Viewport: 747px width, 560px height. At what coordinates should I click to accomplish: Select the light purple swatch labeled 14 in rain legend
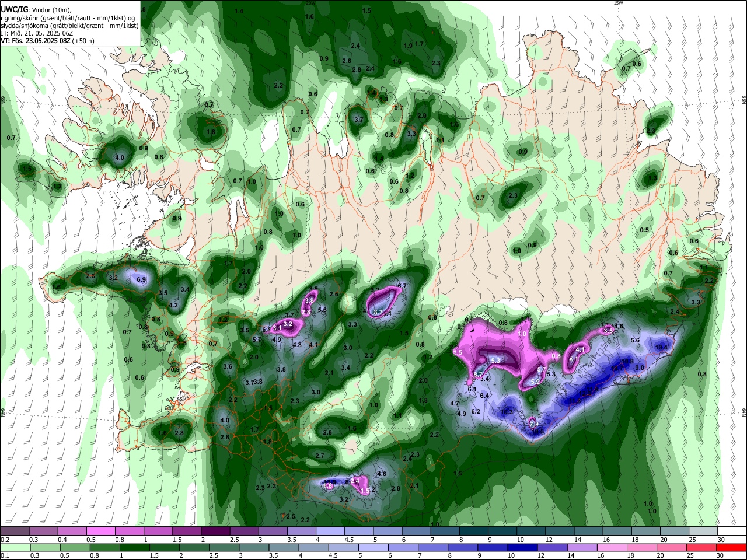[x=582, y=548]
